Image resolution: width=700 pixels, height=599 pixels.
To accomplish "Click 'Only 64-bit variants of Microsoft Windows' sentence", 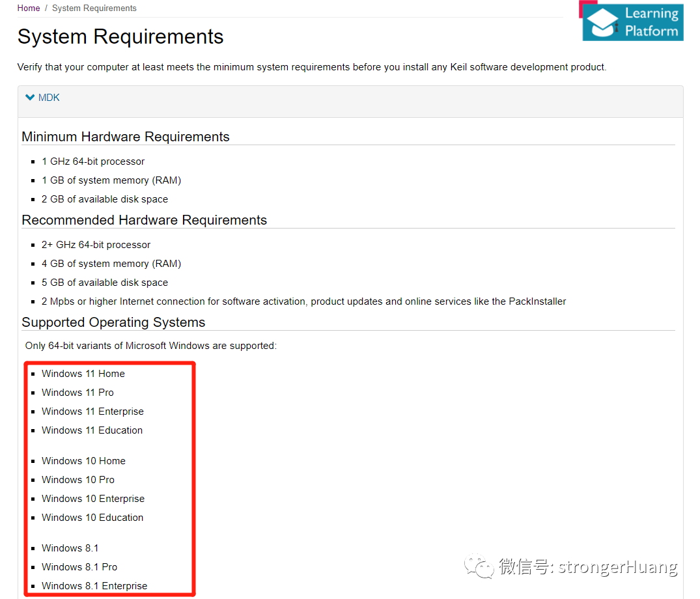I will tap(151, 346).
